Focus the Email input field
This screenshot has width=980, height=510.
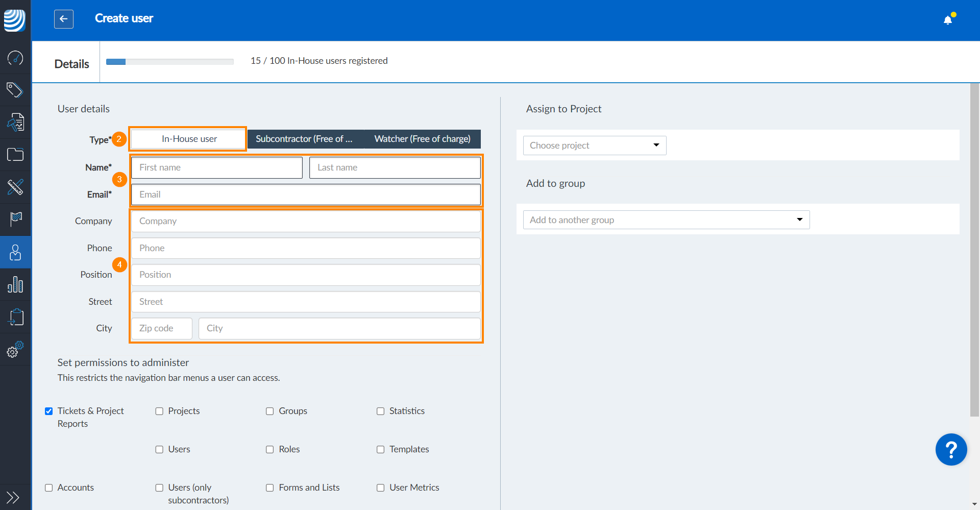[x=305, y=195]
